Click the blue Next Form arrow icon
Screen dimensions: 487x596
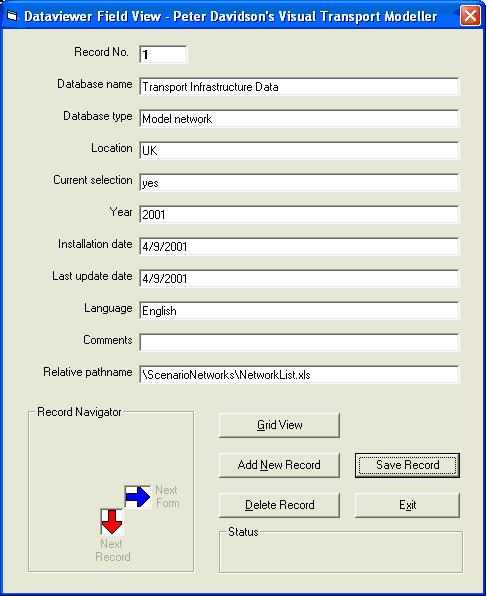click(138, 497)
